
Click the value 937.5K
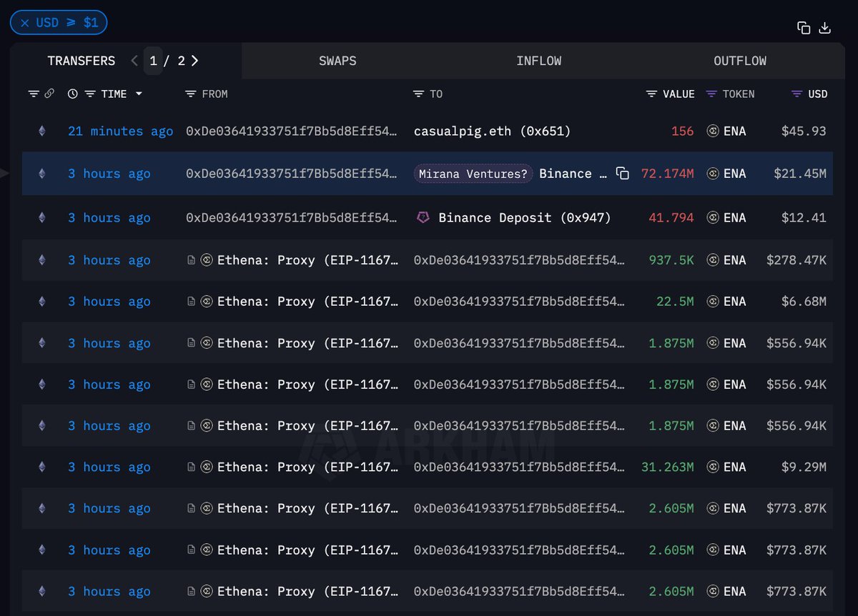(x=671, y=260)
